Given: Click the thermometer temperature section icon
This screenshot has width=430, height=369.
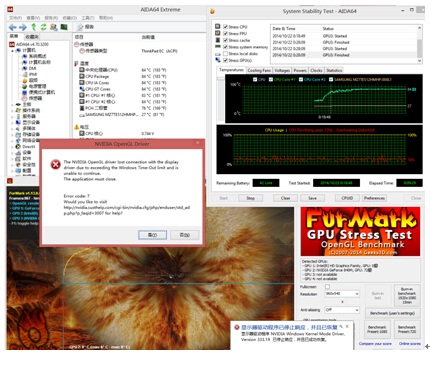Looking at the screenshot, I should (77, 63).
